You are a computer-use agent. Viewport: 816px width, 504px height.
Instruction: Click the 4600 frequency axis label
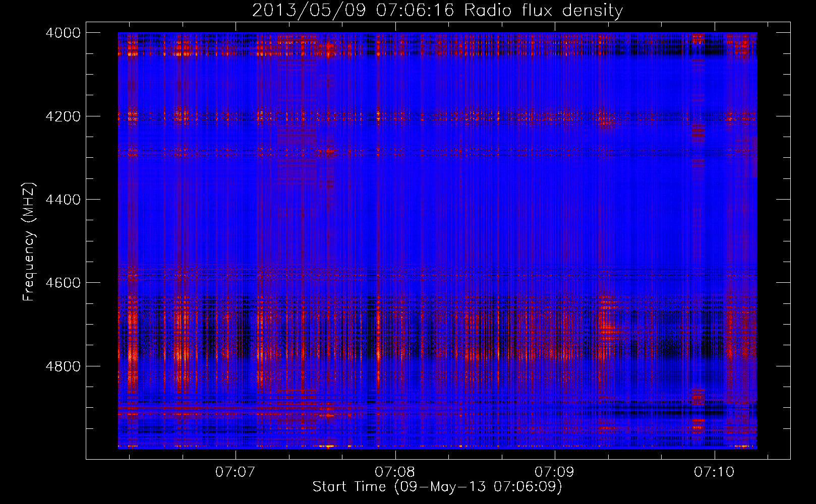click(63, 283)
